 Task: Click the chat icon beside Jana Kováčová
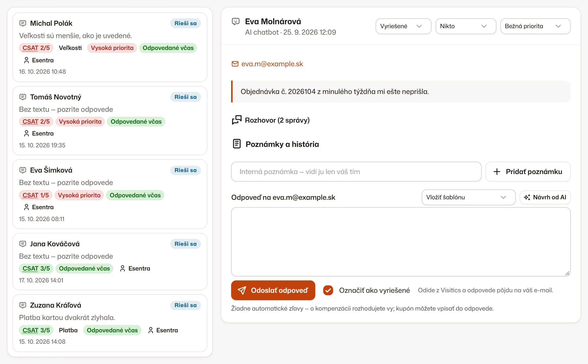coord(23,244)
